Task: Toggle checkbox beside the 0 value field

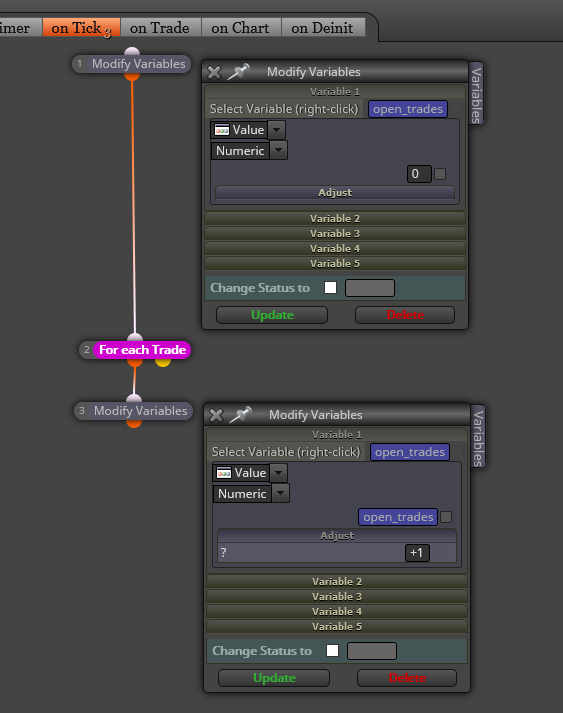Action: pos(440,174)
